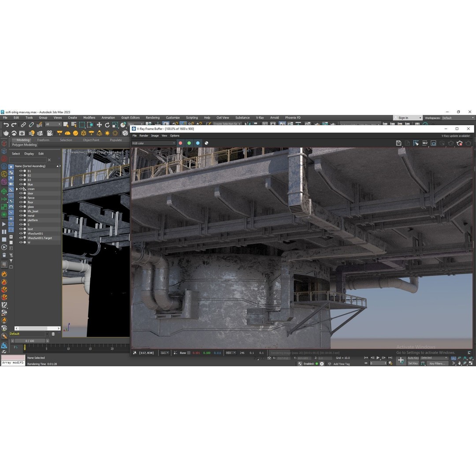Open the RGB color dropdown in the frame buffer

pos(153,143)
